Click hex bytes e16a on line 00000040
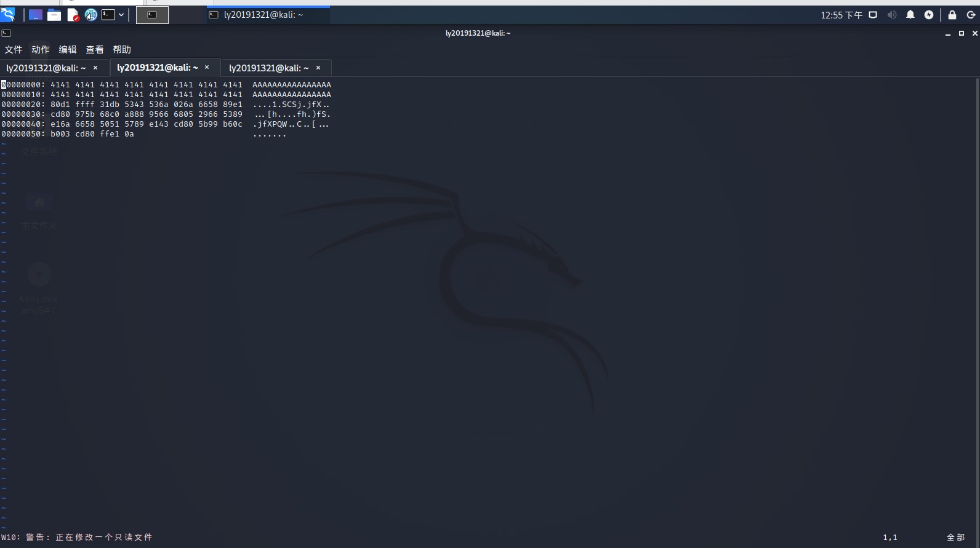The height and width of the screenshot is (548, 980). 60,124
